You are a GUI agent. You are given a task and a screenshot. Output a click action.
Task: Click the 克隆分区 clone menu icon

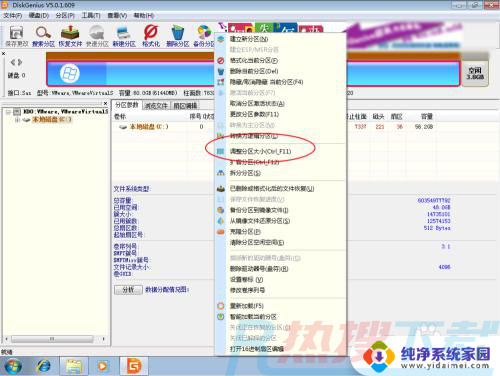coord(221,232)
